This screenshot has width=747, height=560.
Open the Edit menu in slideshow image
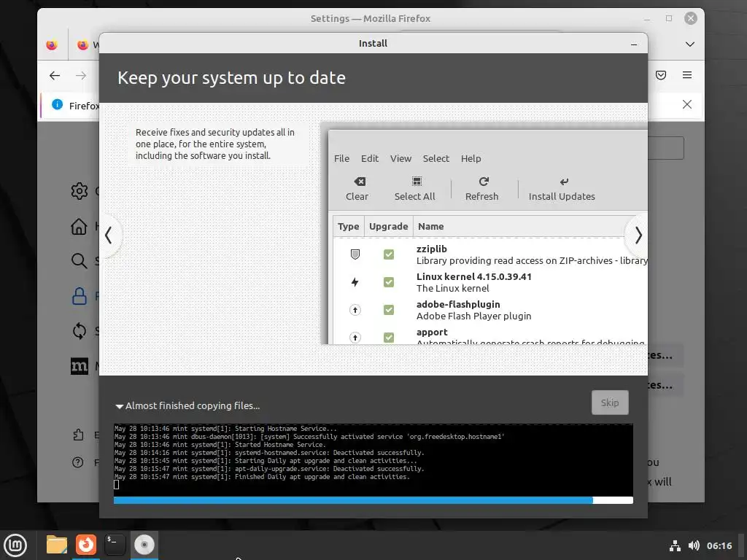370,158
